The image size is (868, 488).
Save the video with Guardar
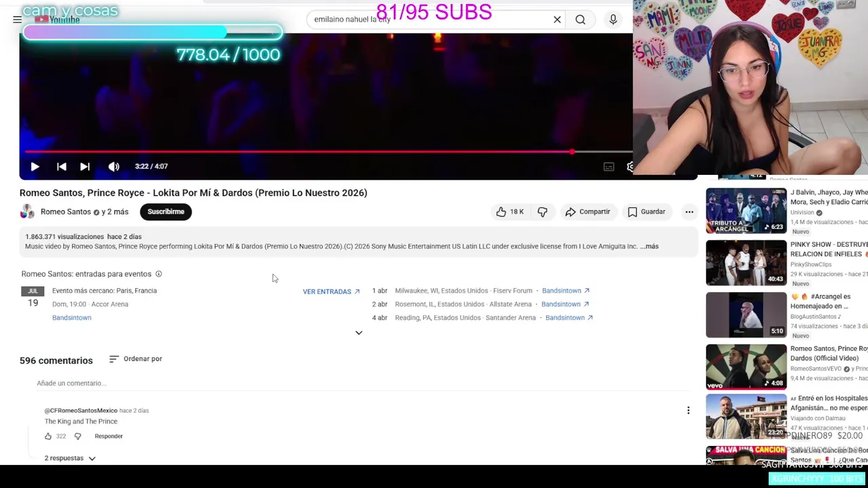[646, 211]
